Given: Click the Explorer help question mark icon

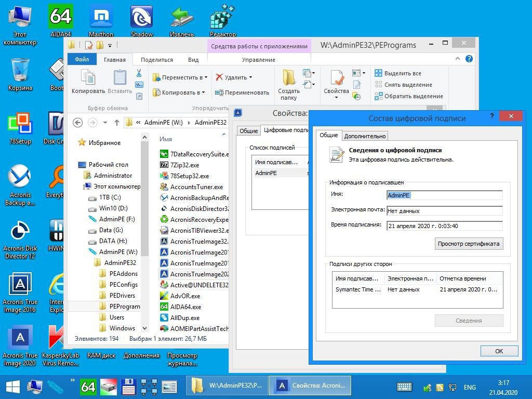Looking at the screenshot, I should click(469, 59).
